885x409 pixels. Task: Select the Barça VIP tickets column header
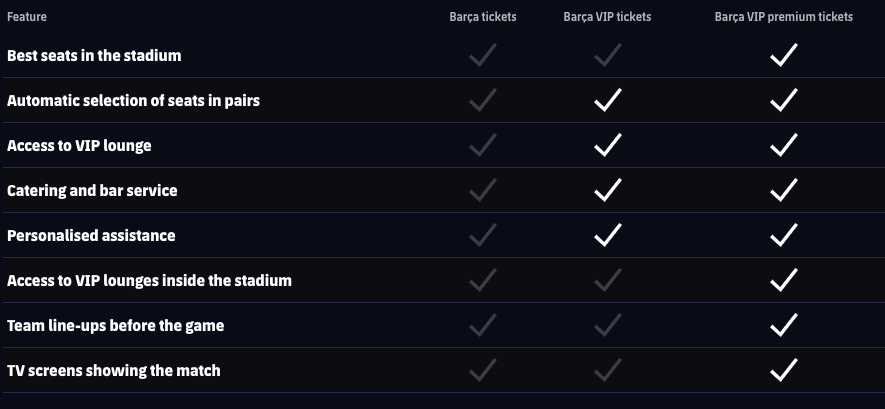point(607,17)
